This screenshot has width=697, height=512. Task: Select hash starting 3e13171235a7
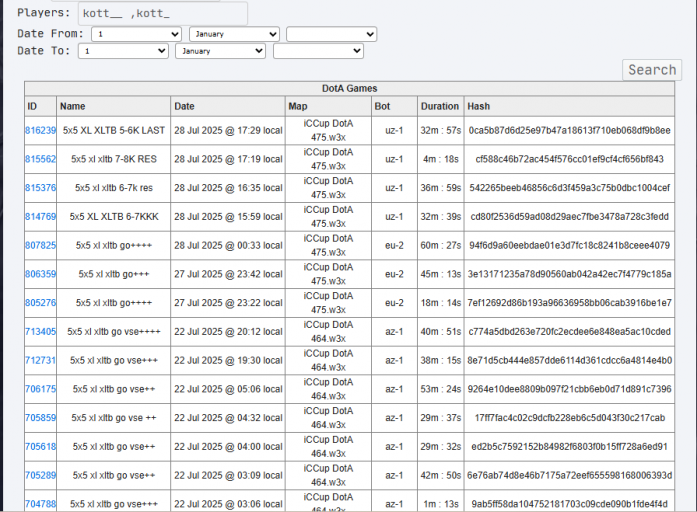569,274
